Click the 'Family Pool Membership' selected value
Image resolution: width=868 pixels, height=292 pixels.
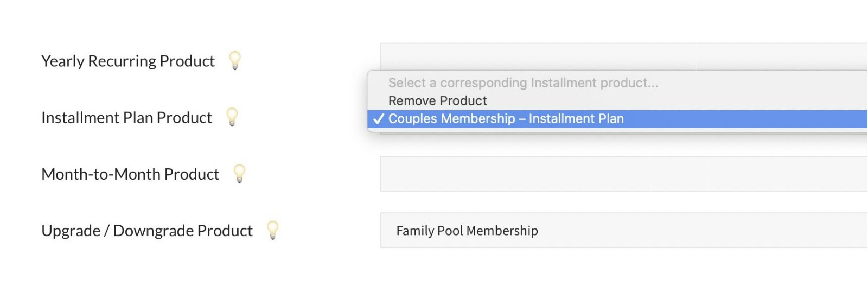click(467, 231)
